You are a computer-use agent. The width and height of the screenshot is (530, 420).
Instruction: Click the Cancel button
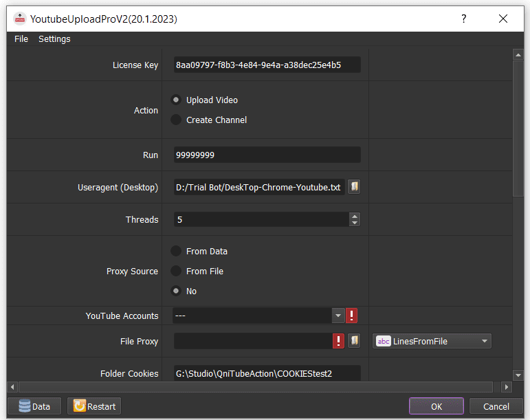(x=496, y=406)
